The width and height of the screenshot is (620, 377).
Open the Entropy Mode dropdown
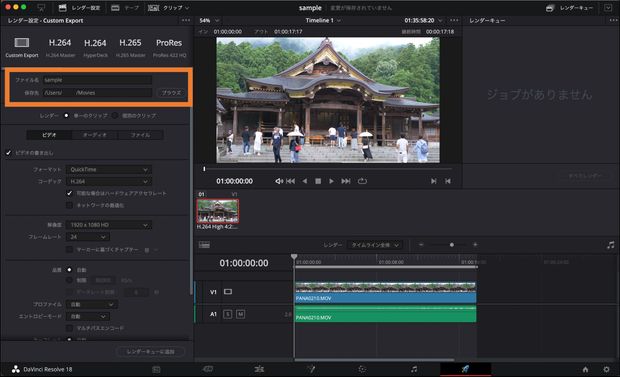[88, 316]
